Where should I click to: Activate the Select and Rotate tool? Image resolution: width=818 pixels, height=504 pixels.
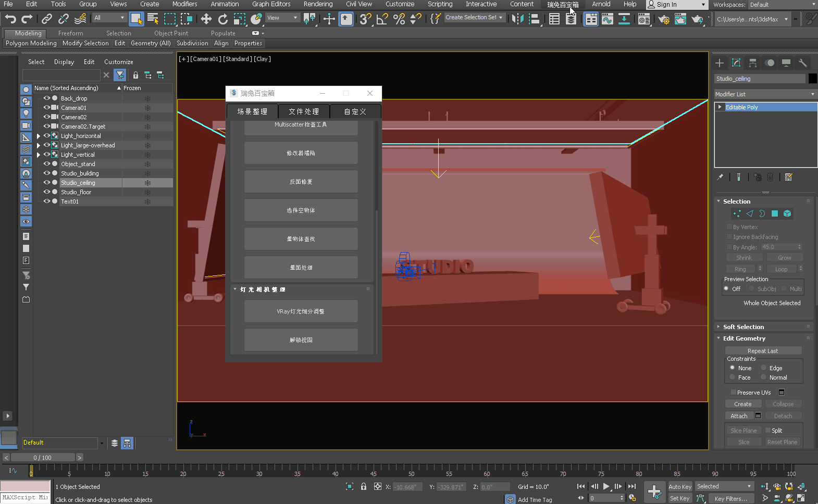(222, 19)
